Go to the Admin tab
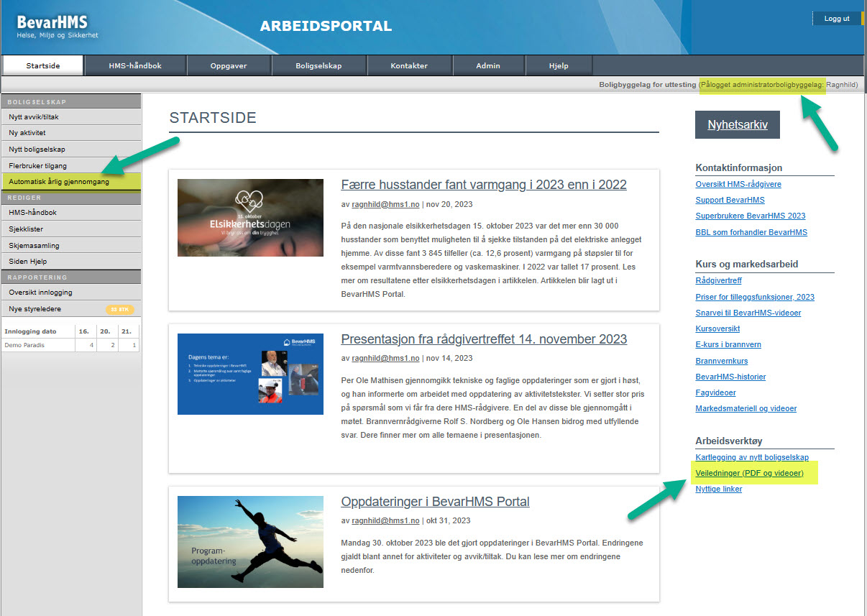The height and width of the screenshot is (616, 867). click(x=488, y=65)
